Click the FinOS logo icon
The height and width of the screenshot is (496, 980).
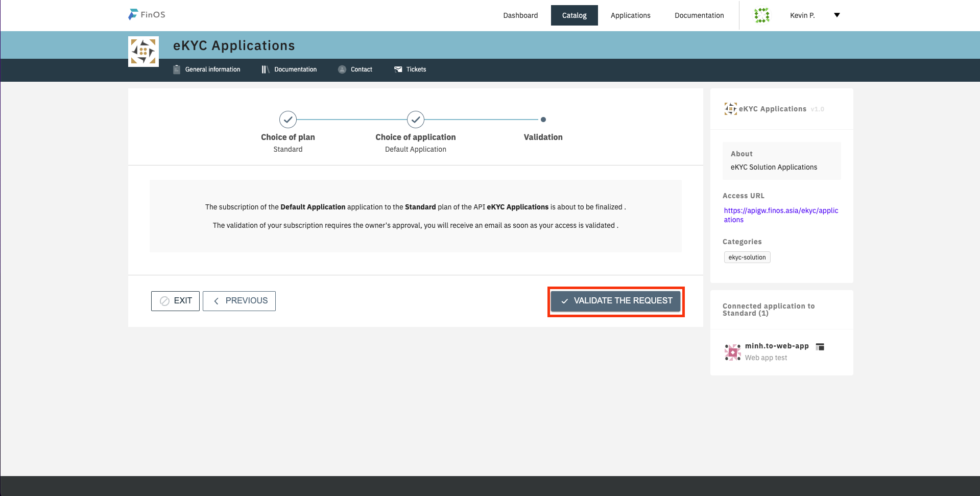[x=133, y=15]
